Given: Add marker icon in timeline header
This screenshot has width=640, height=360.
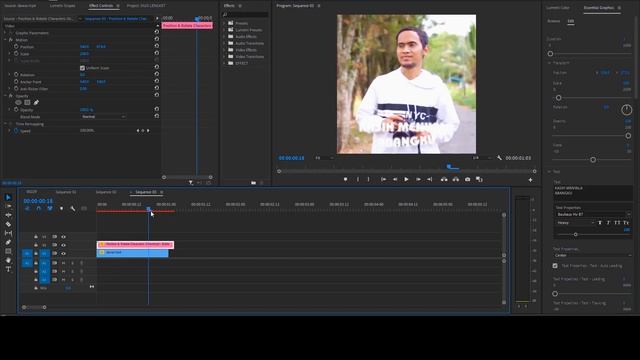Looking at the screenshot, I should (61, 209).
